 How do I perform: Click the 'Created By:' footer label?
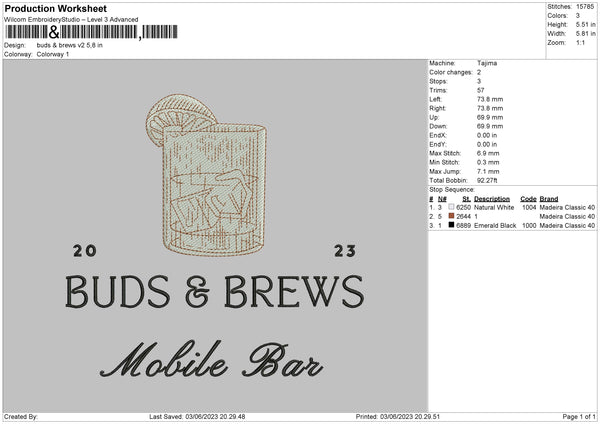point(21,417)
